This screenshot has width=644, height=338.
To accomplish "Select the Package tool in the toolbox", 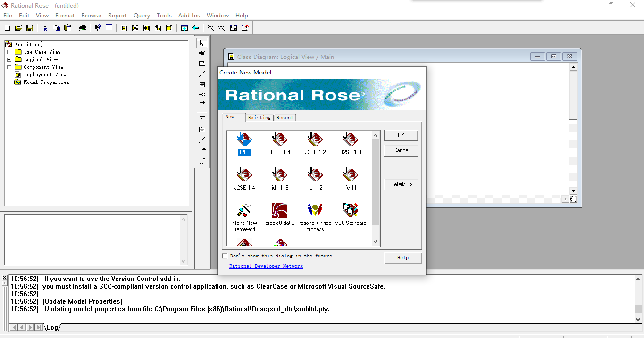I will point(202,129).
